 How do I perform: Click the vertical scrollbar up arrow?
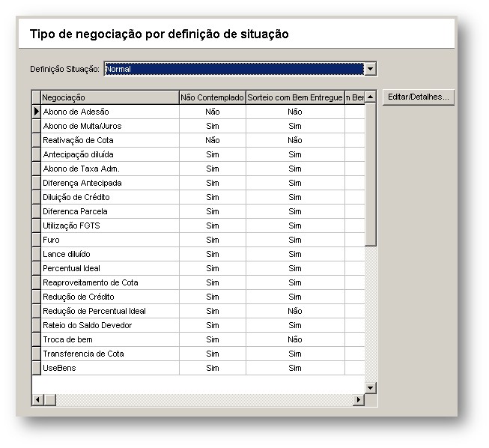coord(370,97)
